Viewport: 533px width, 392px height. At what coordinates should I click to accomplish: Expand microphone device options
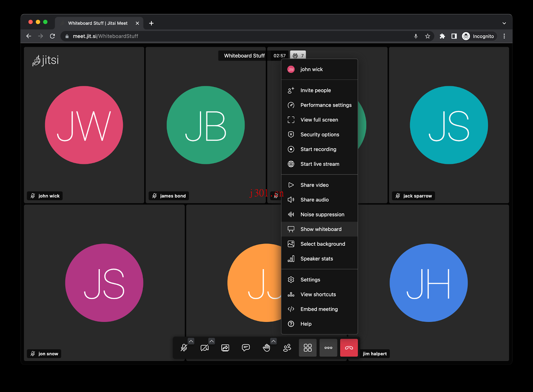[191, 341]
